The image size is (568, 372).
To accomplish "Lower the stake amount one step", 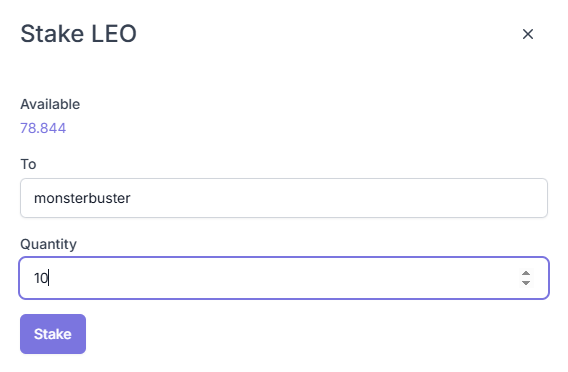I will click(526, 283).
